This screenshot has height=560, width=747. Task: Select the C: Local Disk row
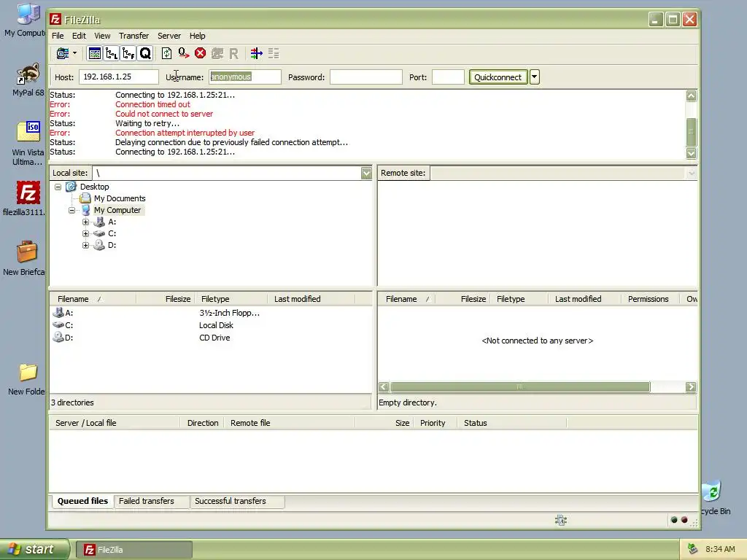(x=210, y=325)
